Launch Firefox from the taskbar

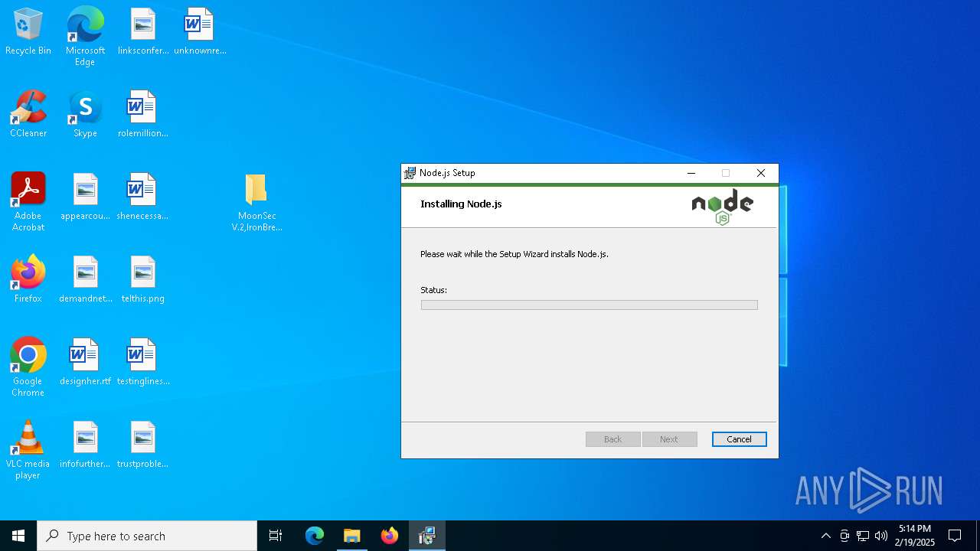390,536
